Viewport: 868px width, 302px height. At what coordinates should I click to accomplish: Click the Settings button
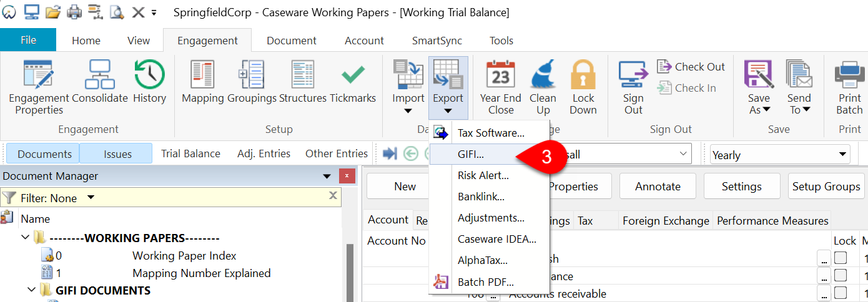pyautogui.click(x=742, y=186)
